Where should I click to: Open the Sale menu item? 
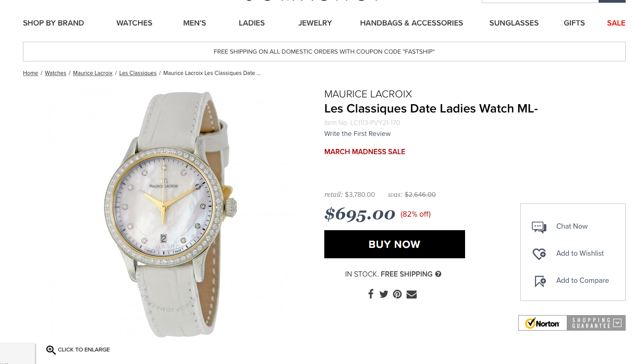pos(616,23)
